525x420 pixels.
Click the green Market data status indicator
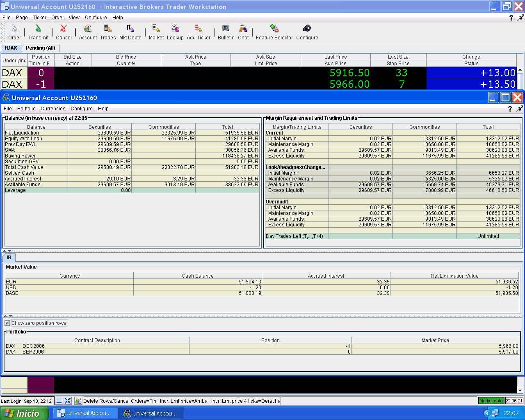pos(491,401)
